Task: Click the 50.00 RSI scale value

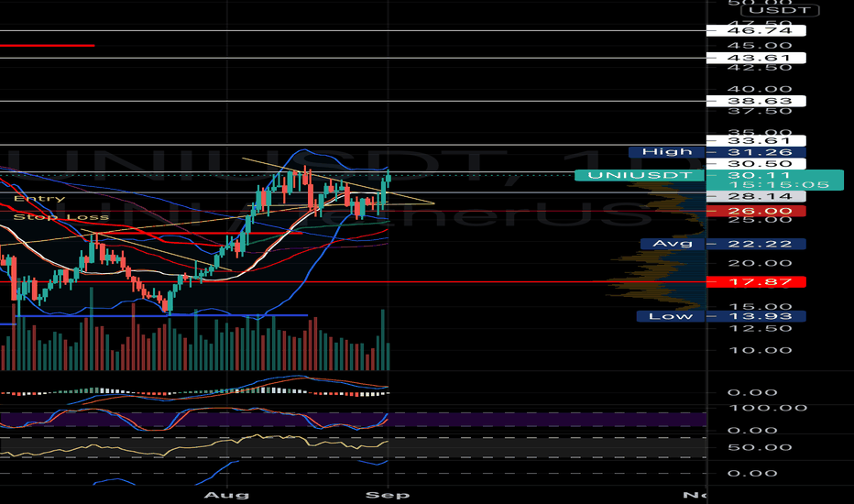Action: pos(760,447)
